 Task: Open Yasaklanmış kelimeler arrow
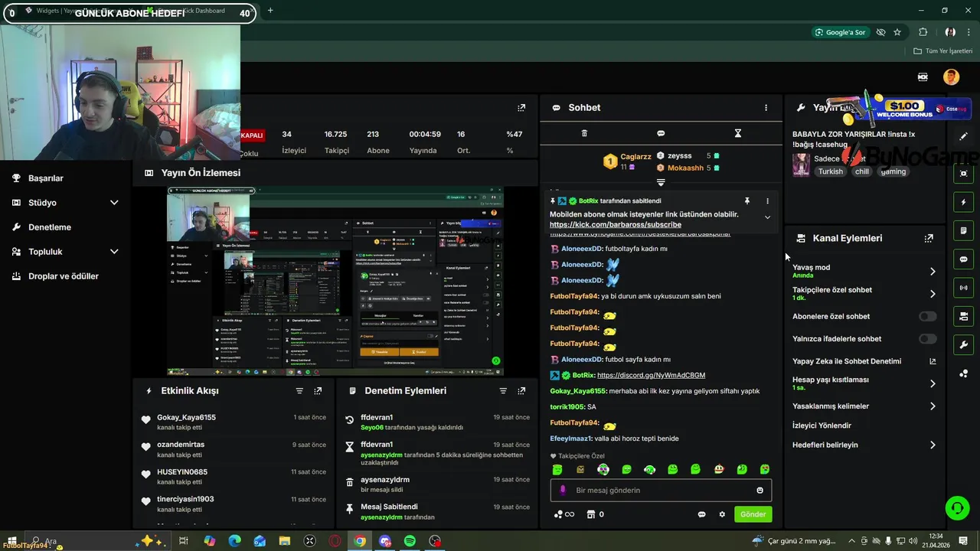933,406
